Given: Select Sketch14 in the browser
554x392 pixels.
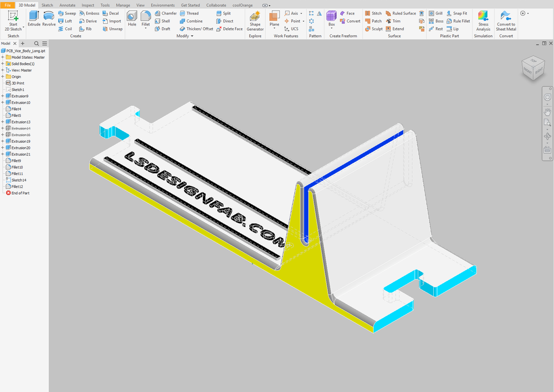Looking at the screenshot, I should point(16,180).
